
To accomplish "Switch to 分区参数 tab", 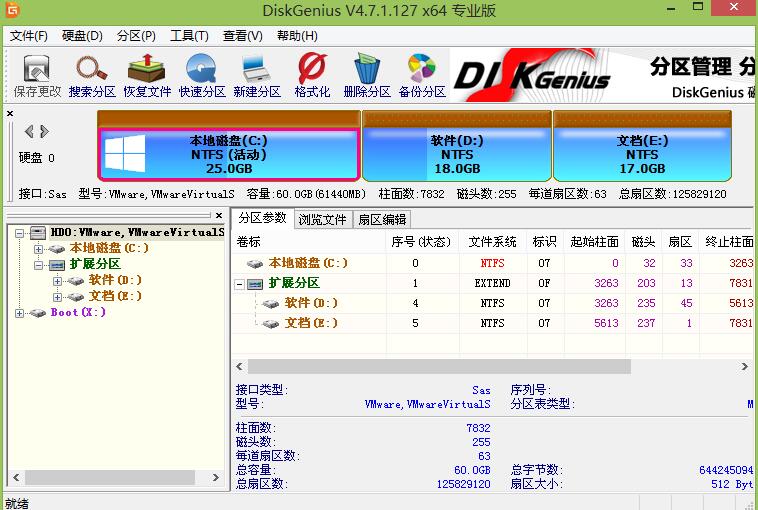I will coord(262,218).
